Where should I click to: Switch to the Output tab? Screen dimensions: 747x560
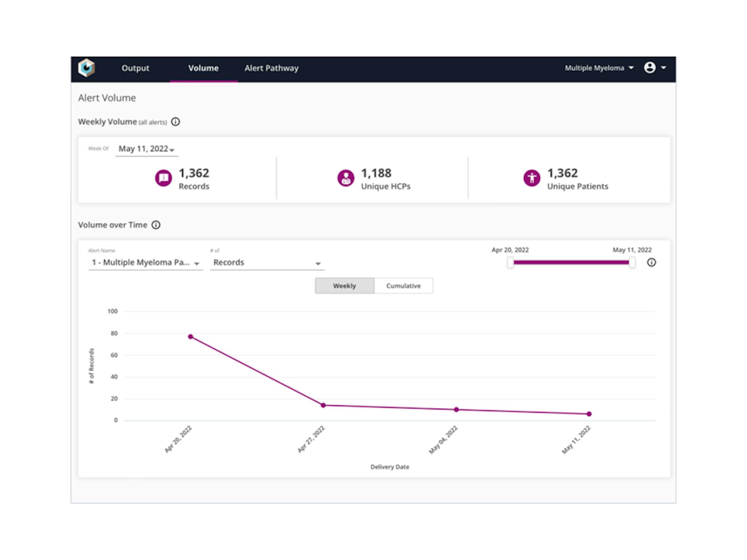pyautogui.click(x=135, y=68)
